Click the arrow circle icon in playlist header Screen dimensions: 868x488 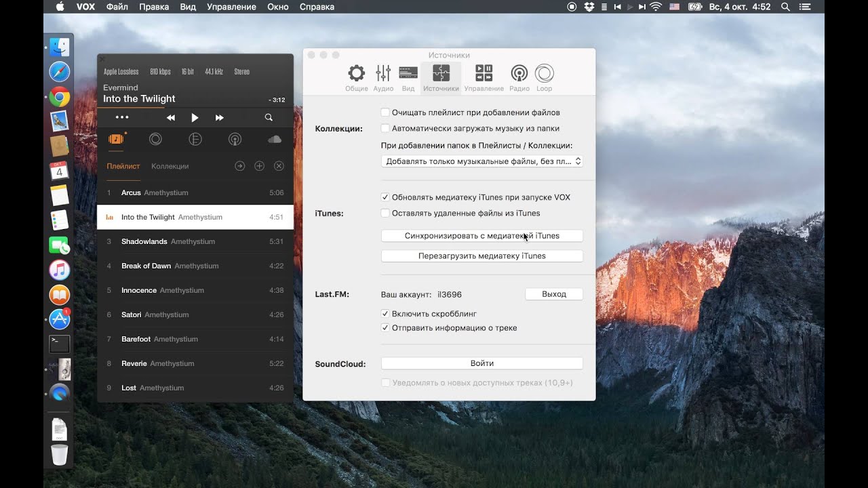click(x=239, y=166)
